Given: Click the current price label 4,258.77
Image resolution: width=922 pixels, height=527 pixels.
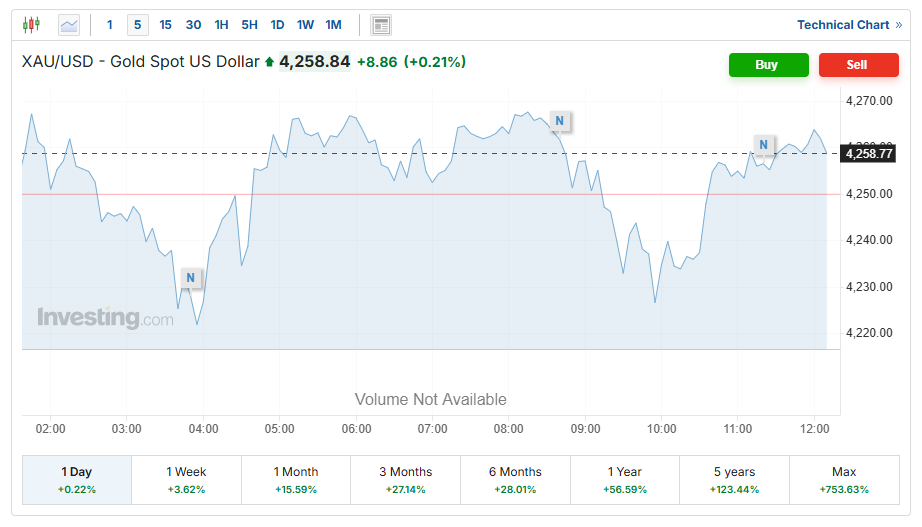Looking at the screenshot, I should pos(867,153).
